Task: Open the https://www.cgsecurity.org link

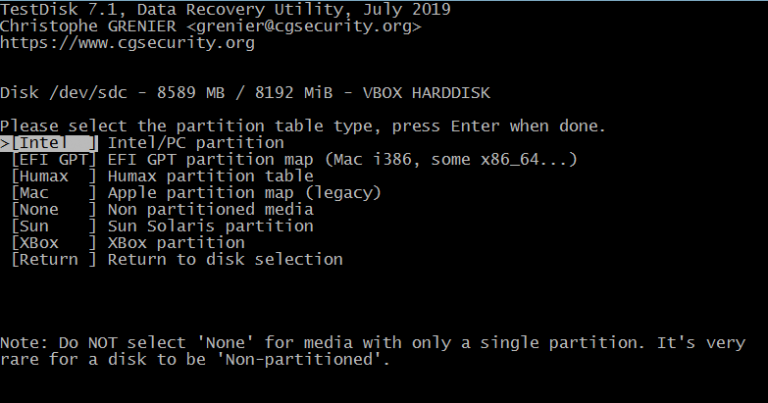Action: [x=127, y=43]
